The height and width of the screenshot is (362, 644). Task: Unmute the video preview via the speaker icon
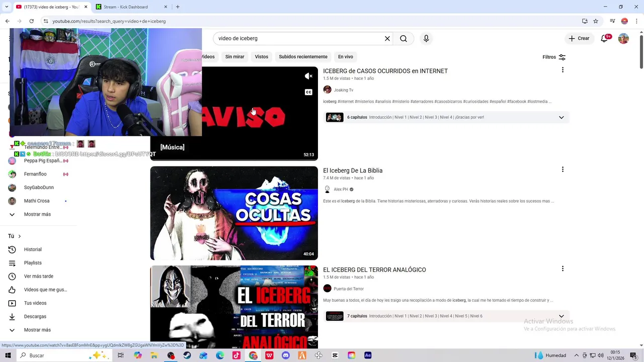(308, 76)
